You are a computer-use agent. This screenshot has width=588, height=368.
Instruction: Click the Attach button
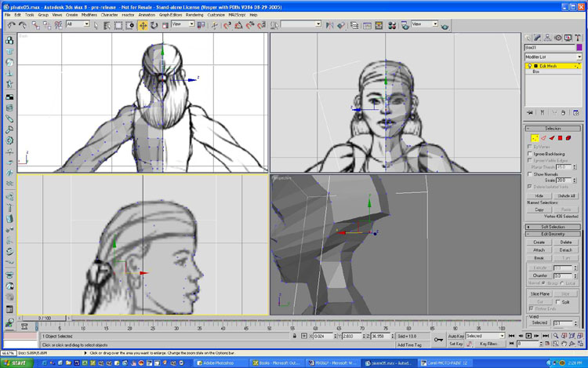tap(539, 250)
